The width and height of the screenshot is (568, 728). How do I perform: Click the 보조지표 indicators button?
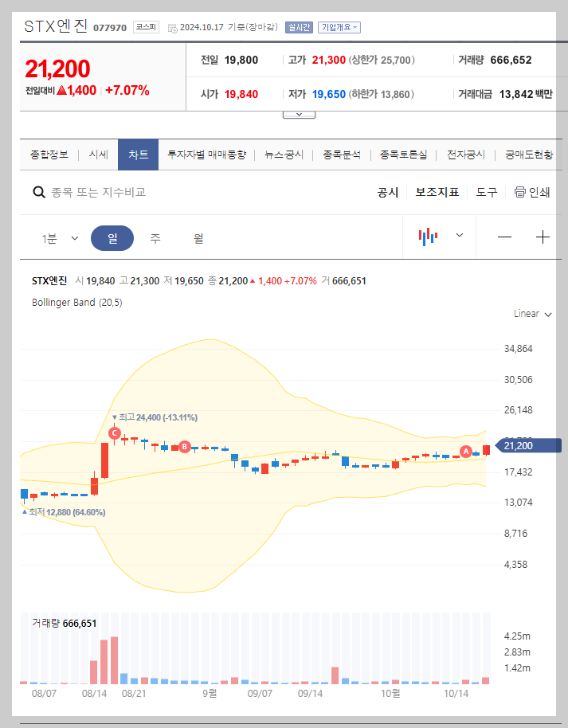pos(436,192)
